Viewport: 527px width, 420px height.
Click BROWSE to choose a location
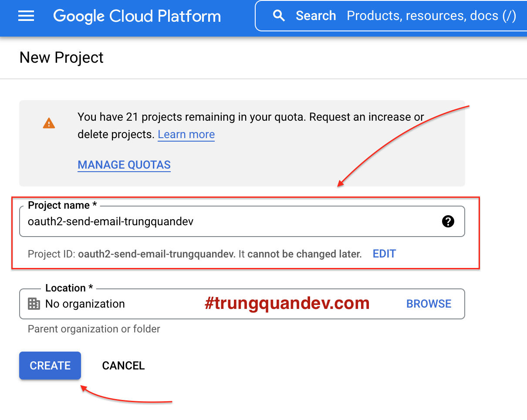(429, 304)
